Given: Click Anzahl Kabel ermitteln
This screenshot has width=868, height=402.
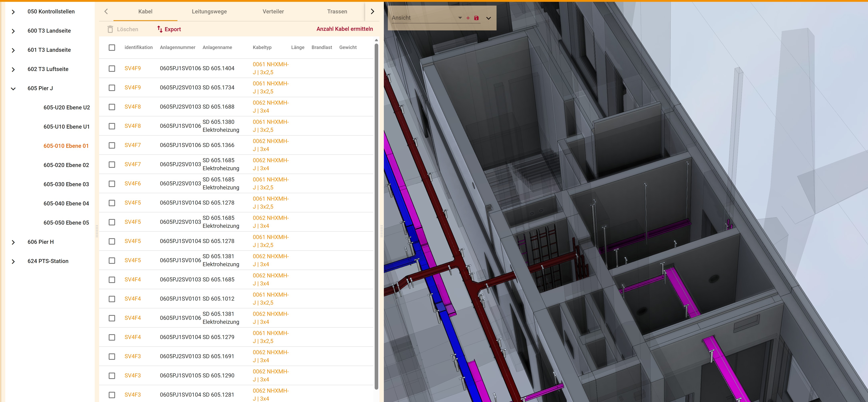Looking at the screenshot, I should (344, 29).
